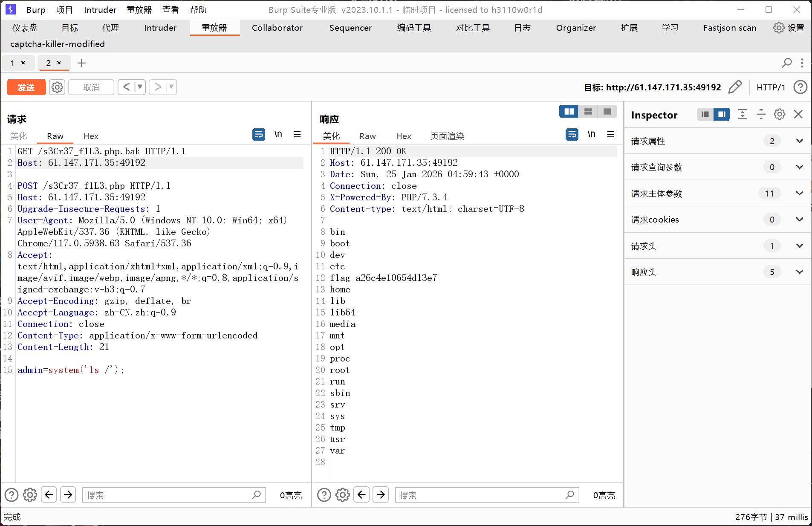The height and width of the screenshot is (526, 812).
Task: Switch request view to 美化 tab
Action: (x=19, y=136)
